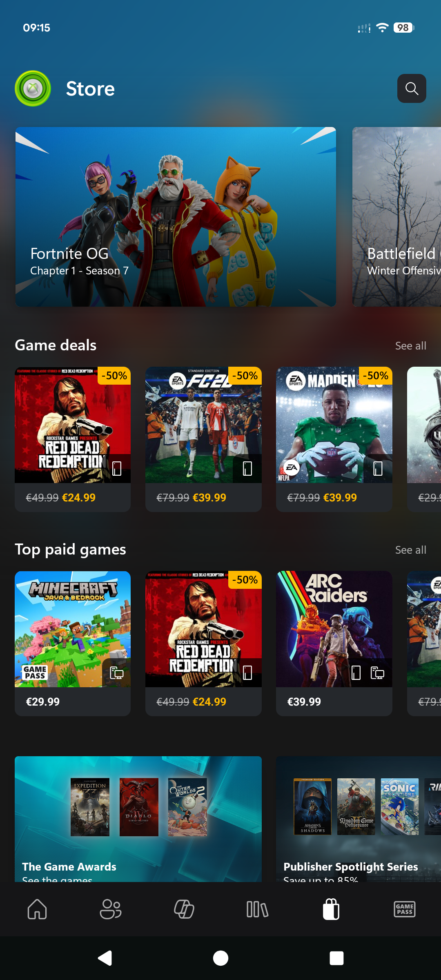Open the Copilot tab icon
The width and height of the screenshot is (441, 980).
184,909
